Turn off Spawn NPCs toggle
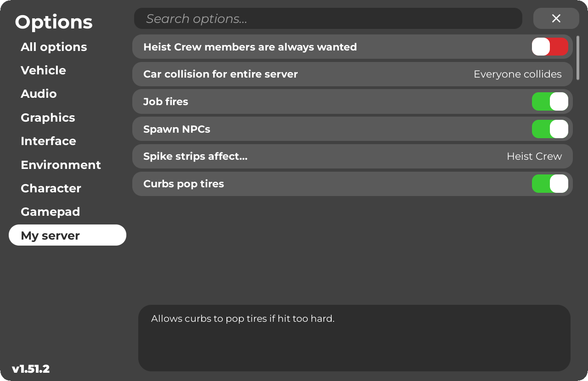Image resolution: width=588 pixels, height=381 pixels. [x=550, y=129]
